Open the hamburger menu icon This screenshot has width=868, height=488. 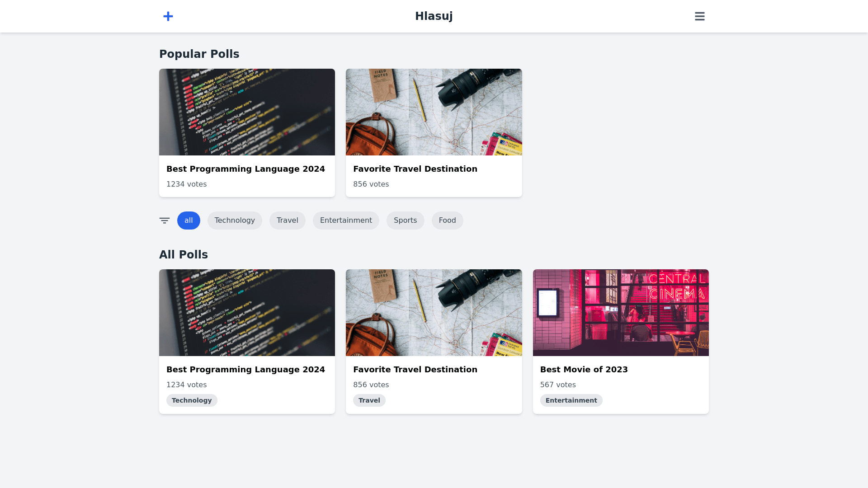click(699, 16)
